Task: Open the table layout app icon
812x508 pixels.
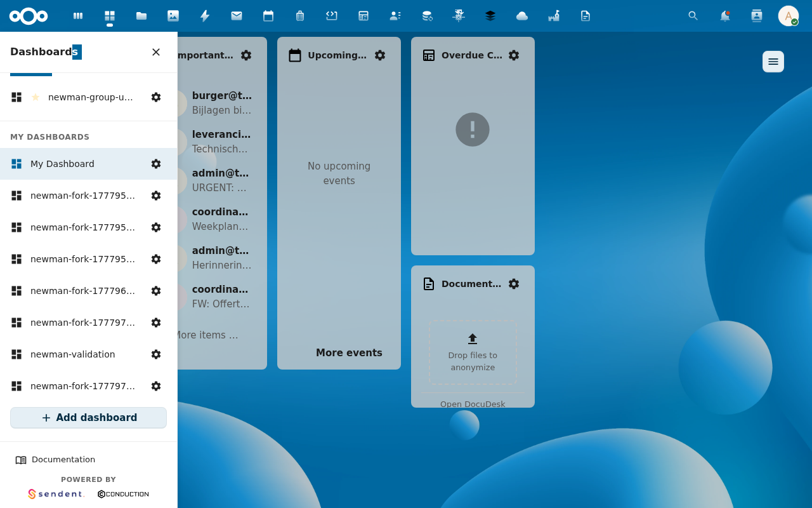Action: (363, 16)
